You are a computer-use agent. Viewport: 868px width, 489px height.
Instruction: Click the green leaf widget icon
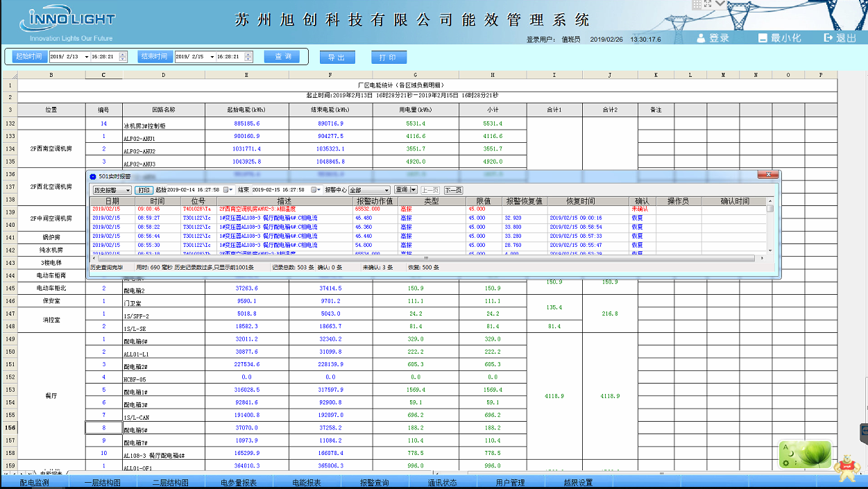click(x=805, y=454)
